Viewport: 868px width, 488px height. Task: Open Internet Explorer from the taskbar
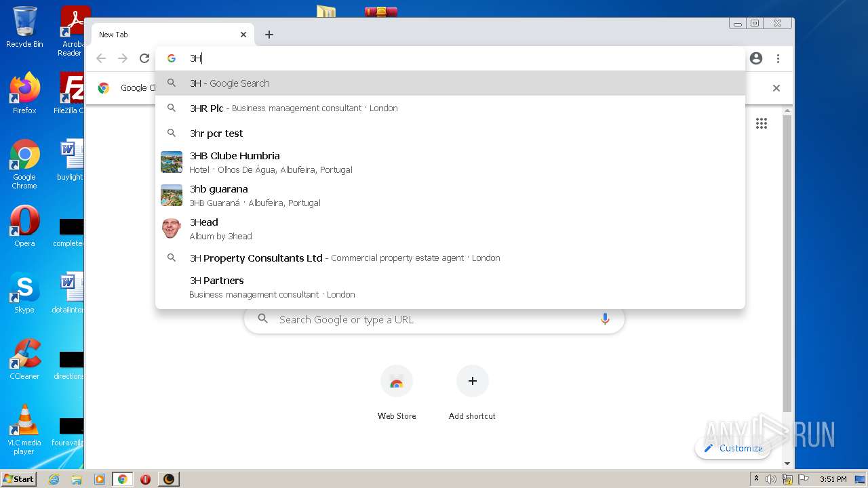click(x=54, y=479)
